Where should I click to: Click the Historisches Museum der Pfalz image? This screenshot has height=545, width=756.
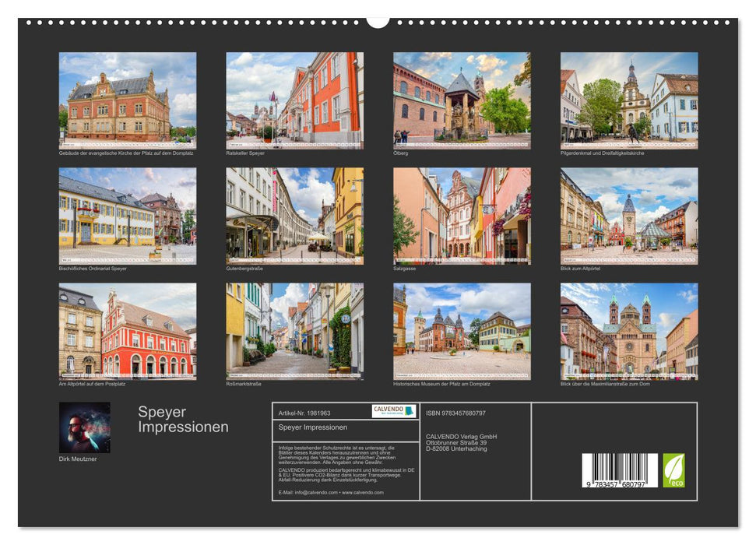point(461,331)
